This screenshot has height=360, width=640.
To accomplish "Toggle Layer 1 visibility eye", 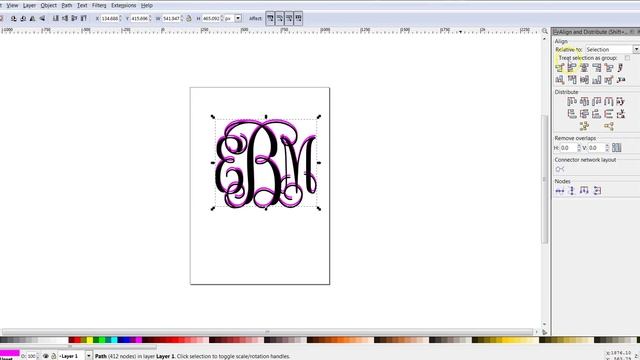I will (x=46, y=356).
